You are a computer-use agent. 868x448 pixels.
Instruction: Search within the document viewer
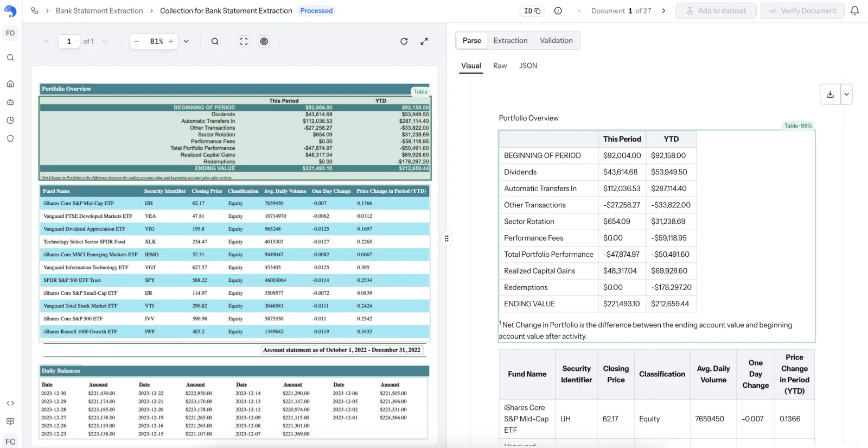click(215, 41)
